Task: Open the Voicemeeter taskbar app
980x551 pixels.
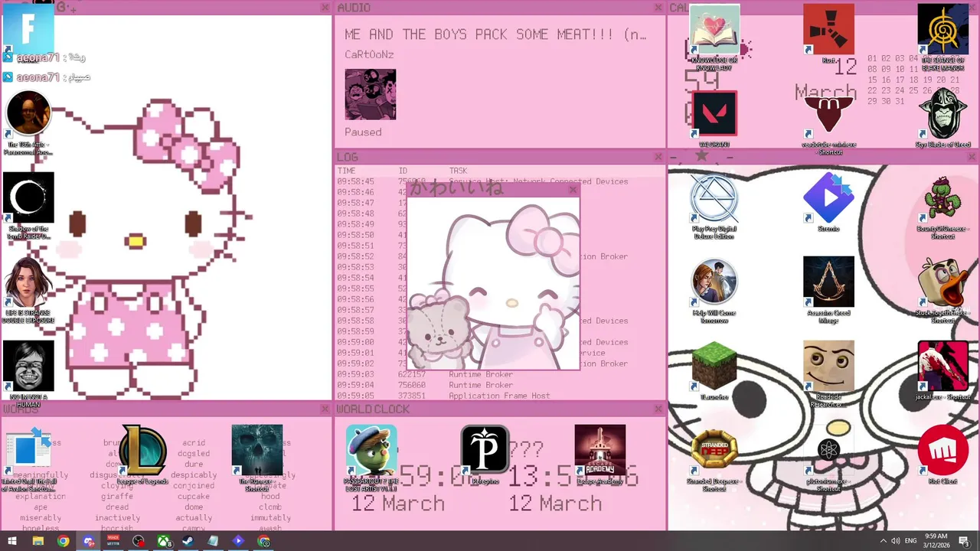Action: pos(113,541)
